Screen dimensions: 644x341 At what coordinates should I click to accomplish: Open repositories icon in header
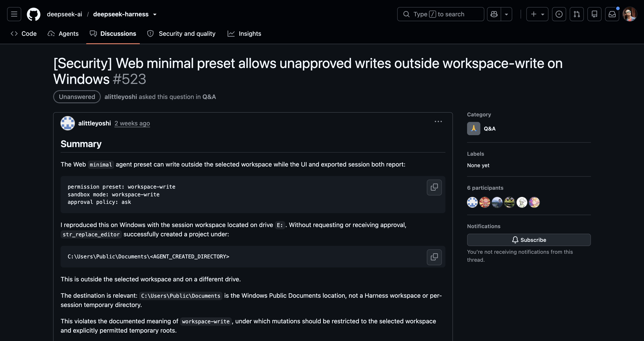[594, 14]
